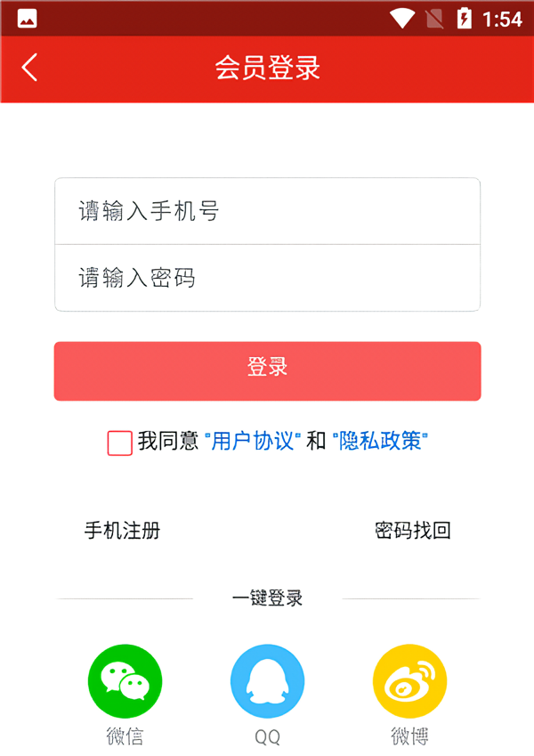Viewport: 534px width, 756px height.
Task: Tap the battery charging icon
Action: pos(464,18)
